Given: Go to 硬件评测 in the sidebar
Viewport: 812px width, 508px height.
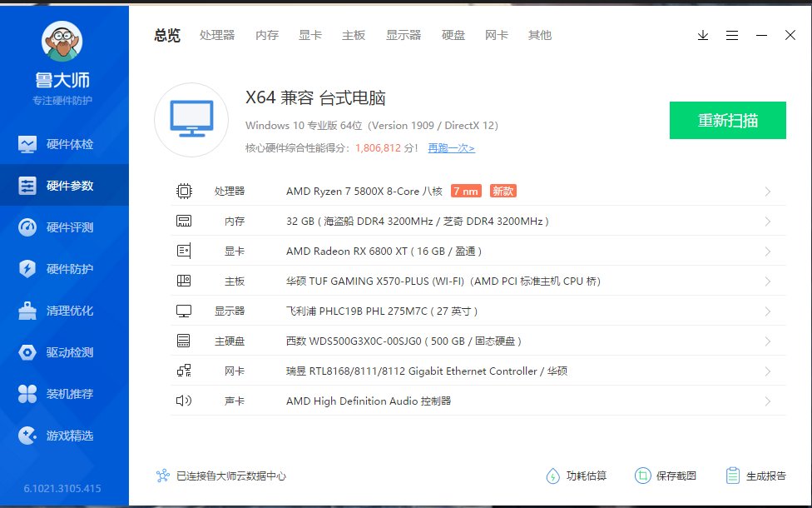Looking at the screenshot, I should [64, 227].
